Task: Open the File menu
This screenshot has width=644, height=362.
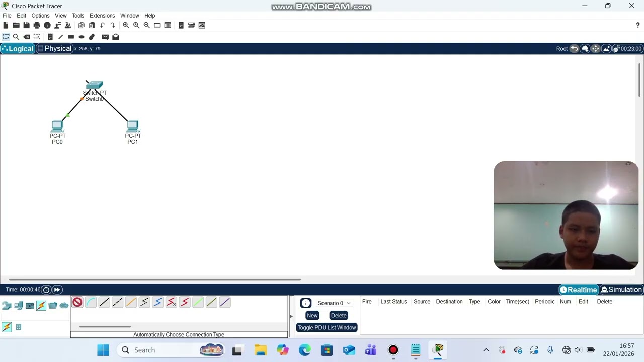Action: coord(7,16)
